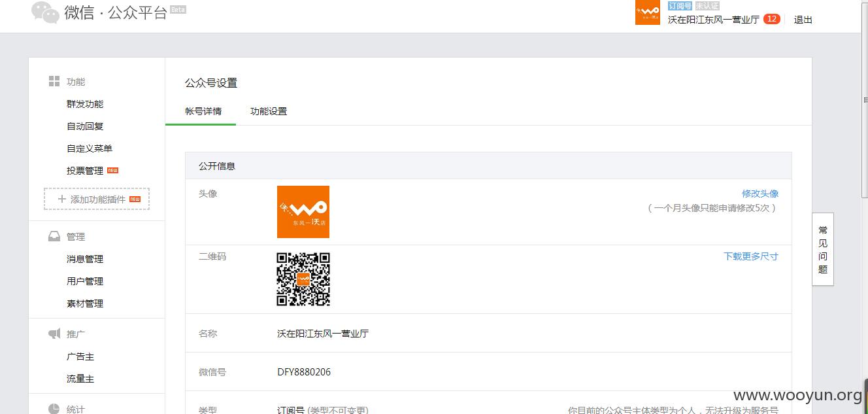Click account name 沃在阳江东风一营业厅 in header
The height and width of the screenshot is (414, 868).
point(714,20)
